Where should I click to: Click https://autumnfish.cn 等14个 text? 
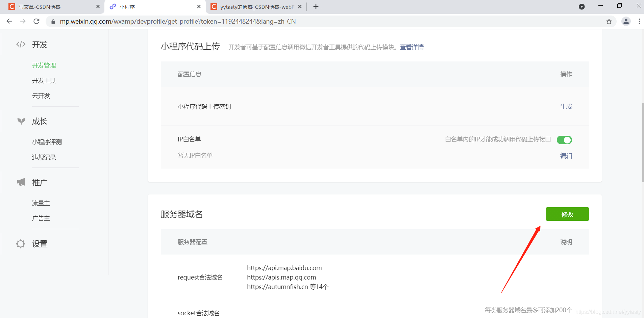[288, 287]
